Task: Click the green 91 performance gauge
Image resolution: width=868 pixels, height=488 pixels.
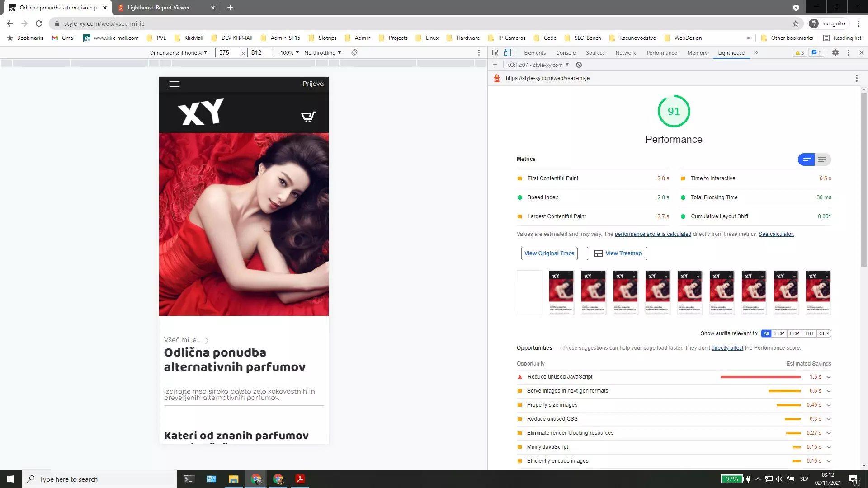Action: (x=673, y=111)
